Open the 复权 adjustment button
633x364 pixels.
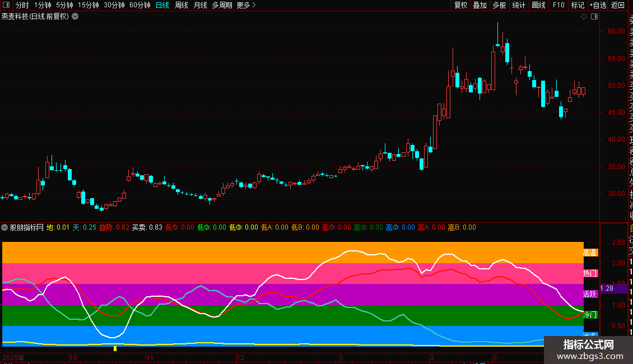pyautogui.click(x=460, y=5)
